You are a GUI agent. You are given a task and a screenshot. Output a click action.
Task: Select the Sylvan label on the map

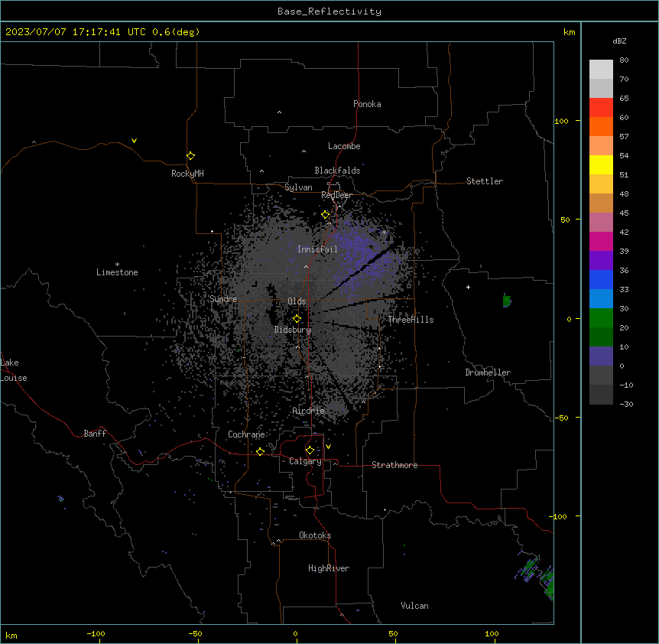click(x=298, y=187)
